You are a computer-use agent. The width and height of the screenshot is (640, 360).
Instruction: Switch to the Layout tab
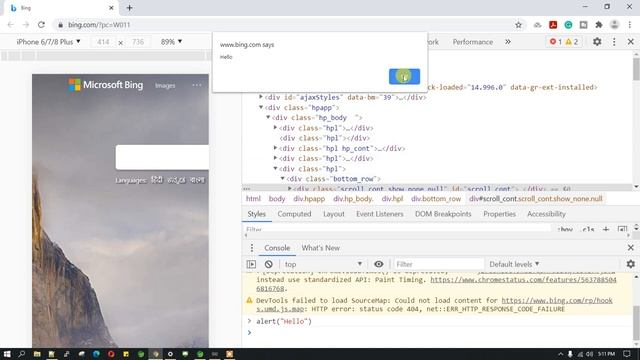click(333, 214)
